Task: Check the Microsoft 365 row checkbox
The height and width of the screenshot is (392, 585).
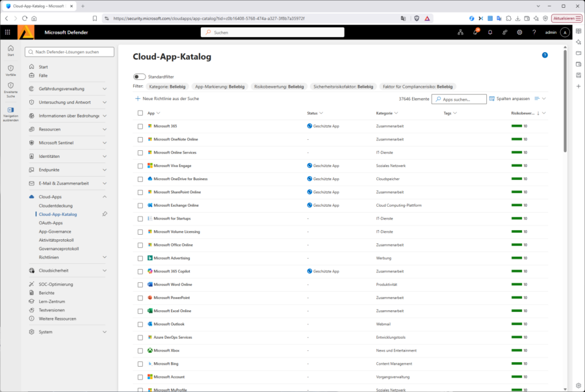Action: click(x=140, y=126)
